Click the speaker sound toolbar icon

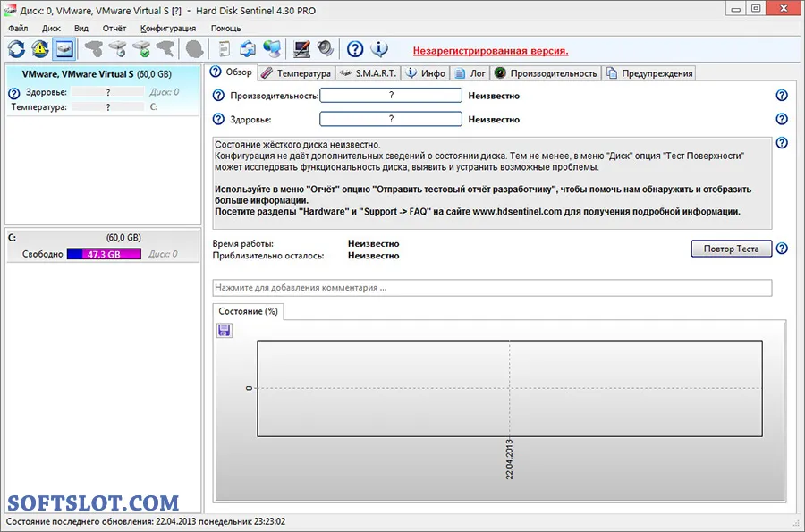coord(326,49)
